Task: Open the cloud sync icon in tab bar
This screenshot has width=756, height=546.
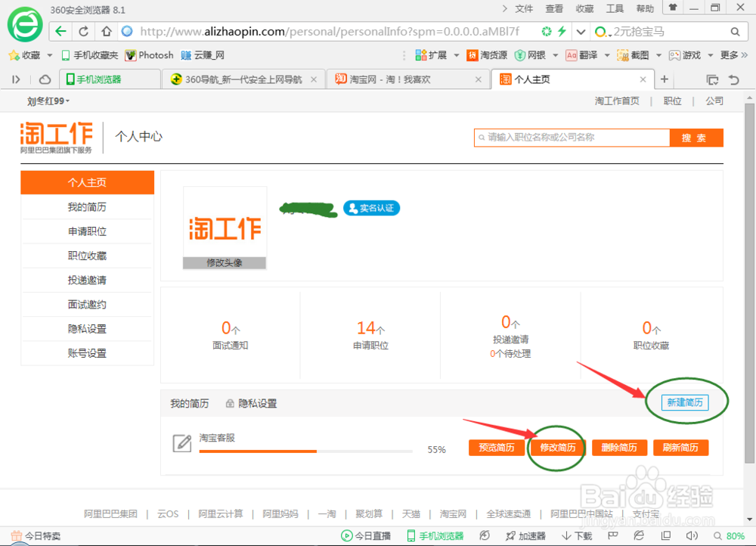Action: click(45, 79)
